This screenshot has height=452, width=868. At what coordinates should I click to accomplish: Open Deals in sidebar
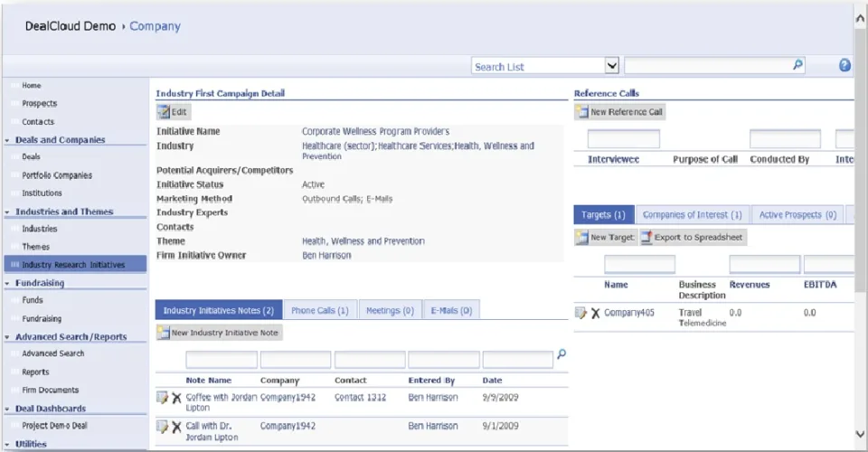click(31, 156)
